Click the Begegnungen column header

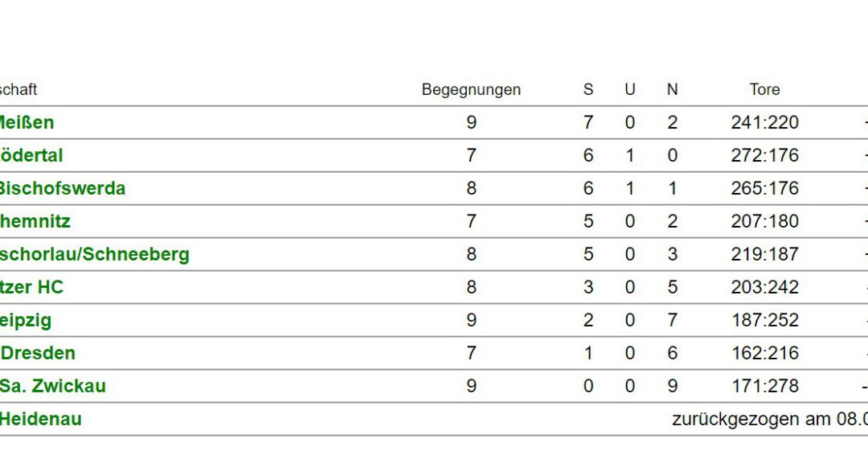click(x=471, y=90)
